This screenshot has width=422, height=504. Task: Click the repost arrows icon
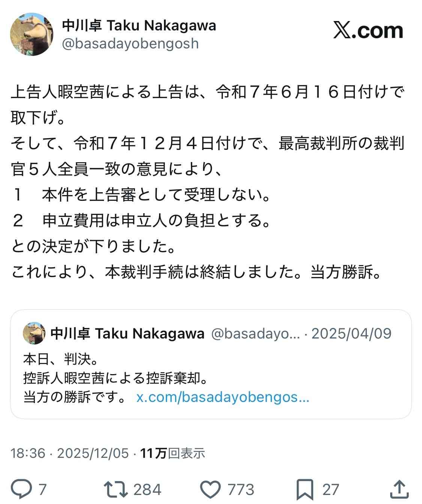[x=117, y=489]
